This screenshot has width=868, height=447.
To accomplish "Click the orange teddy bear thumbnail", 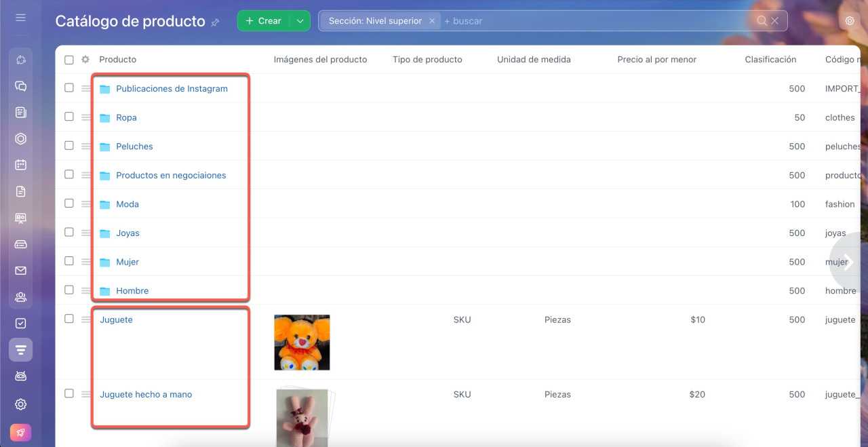I will [x=302, y=342].
